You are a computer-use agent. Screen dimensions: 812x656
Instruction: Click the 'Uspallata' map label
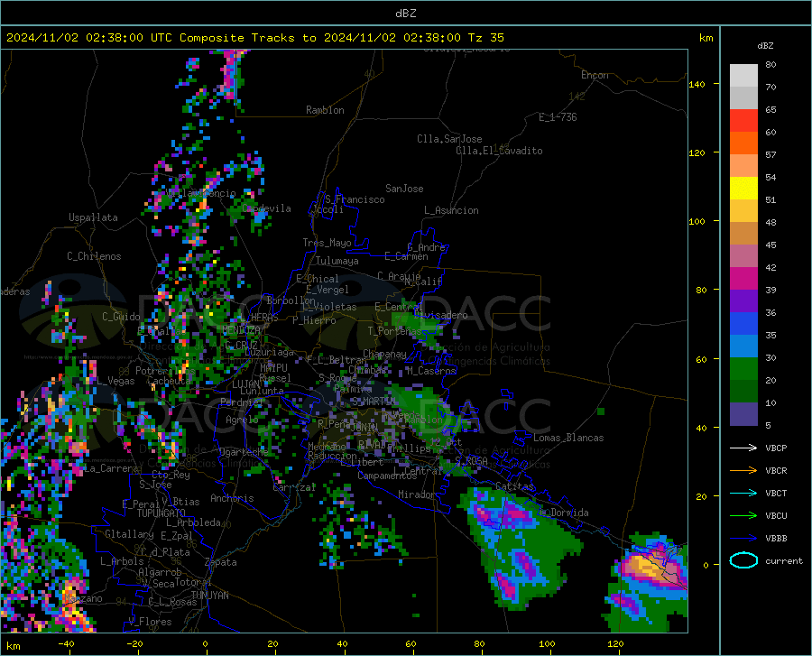point(93,217)
